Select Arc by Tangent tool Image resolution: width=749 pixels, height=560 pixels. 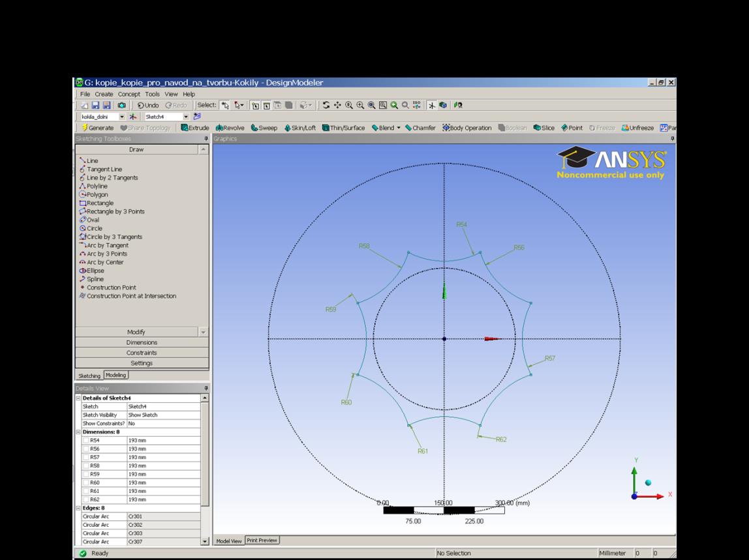(104, 245)
